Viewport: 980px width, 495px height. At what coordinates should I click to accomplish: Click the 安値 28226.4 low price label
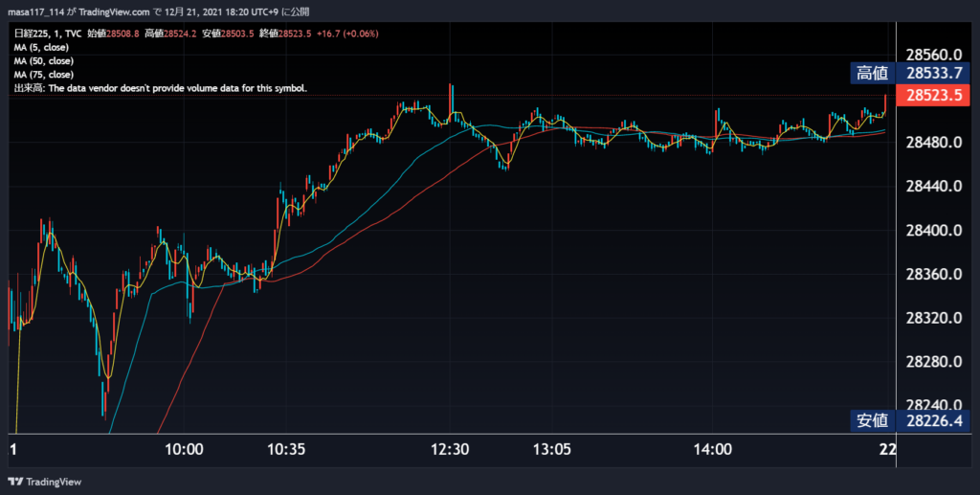911,420
